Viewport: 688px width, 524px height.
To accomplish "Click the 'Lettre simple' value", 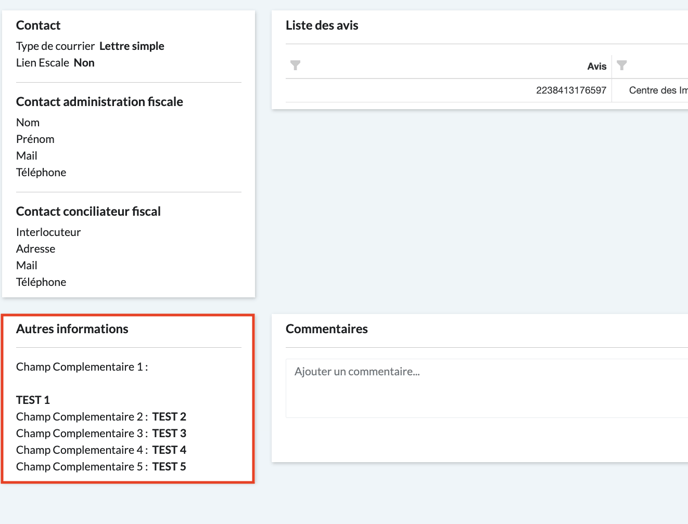I will point(131,46).
